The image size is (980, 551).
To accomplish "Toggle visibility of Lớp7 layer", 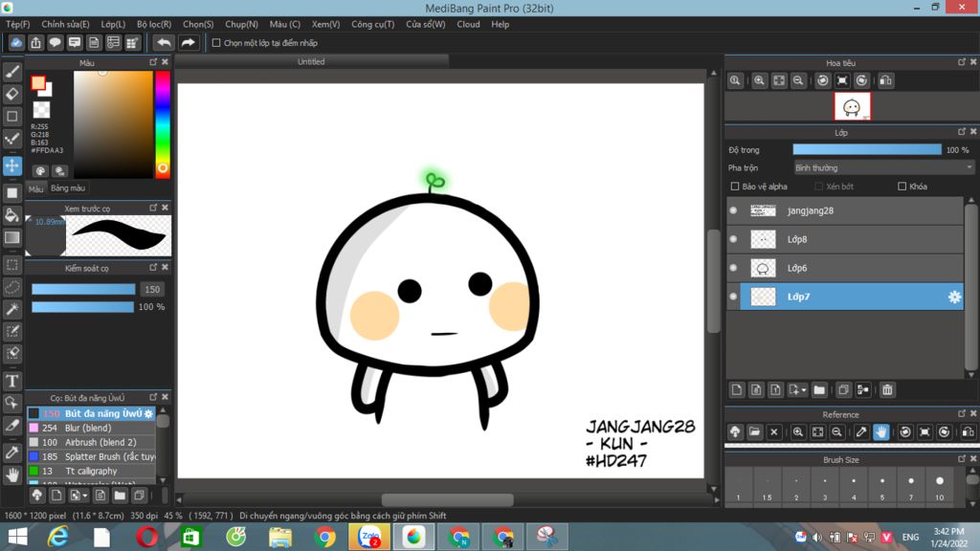I will [733, 297].
